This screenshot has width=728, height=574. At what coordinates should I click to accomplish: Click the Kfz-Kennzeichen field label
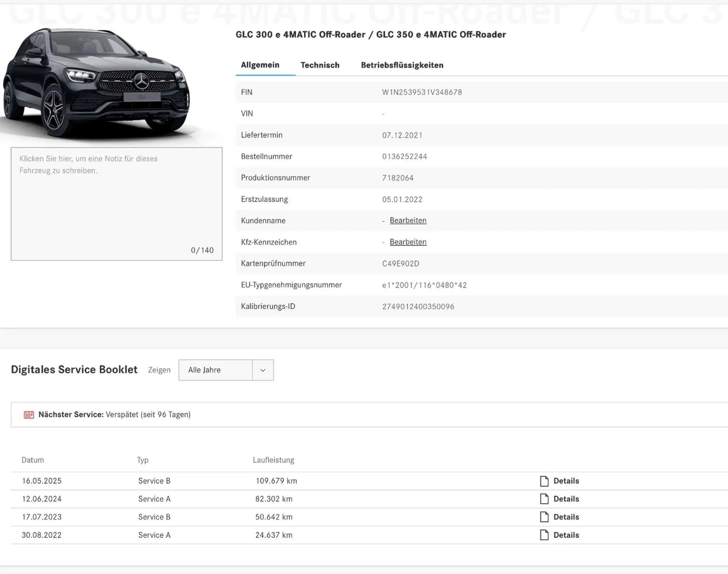tap(269, 242)
